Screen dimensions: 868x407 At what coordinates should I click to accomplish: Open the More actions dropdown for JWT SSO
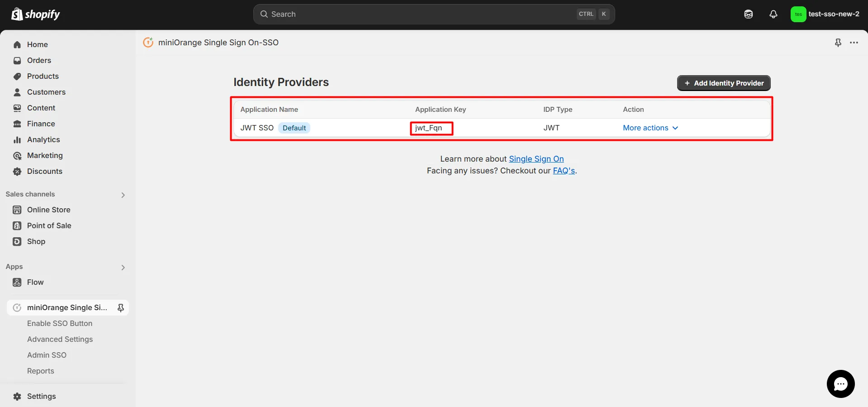point(650,128)
